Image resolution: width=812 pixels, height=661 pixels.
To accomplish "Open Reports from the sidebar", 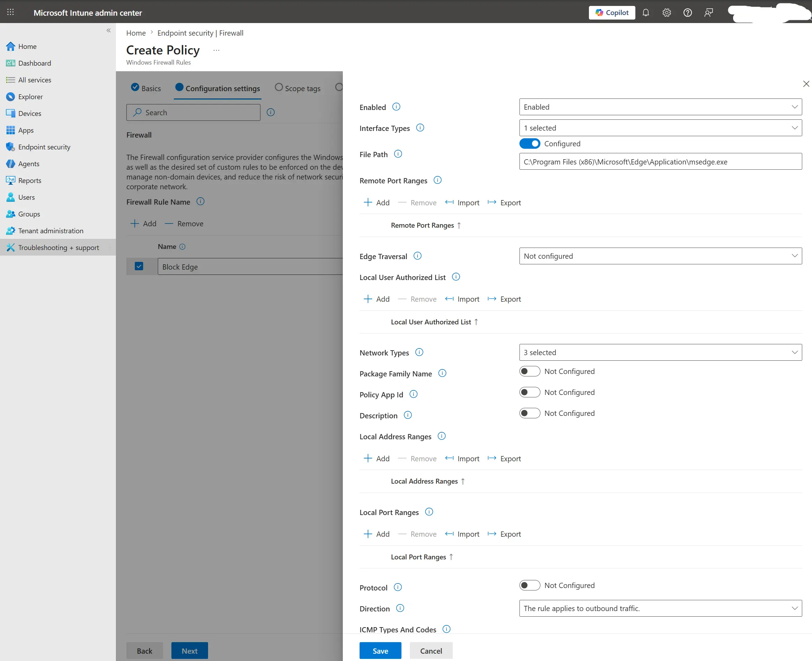I will pos(30,180).
